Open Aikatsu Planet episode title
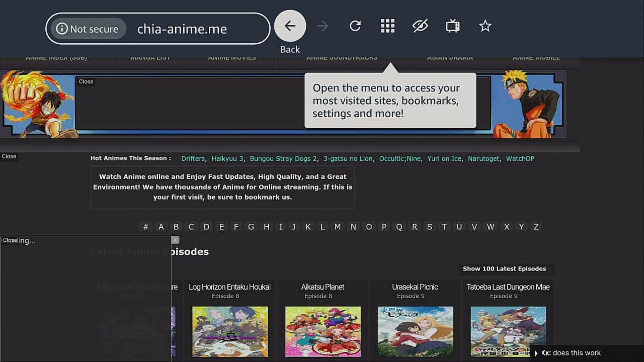This screenshot has width=644, height=362. tap(322, 287)
